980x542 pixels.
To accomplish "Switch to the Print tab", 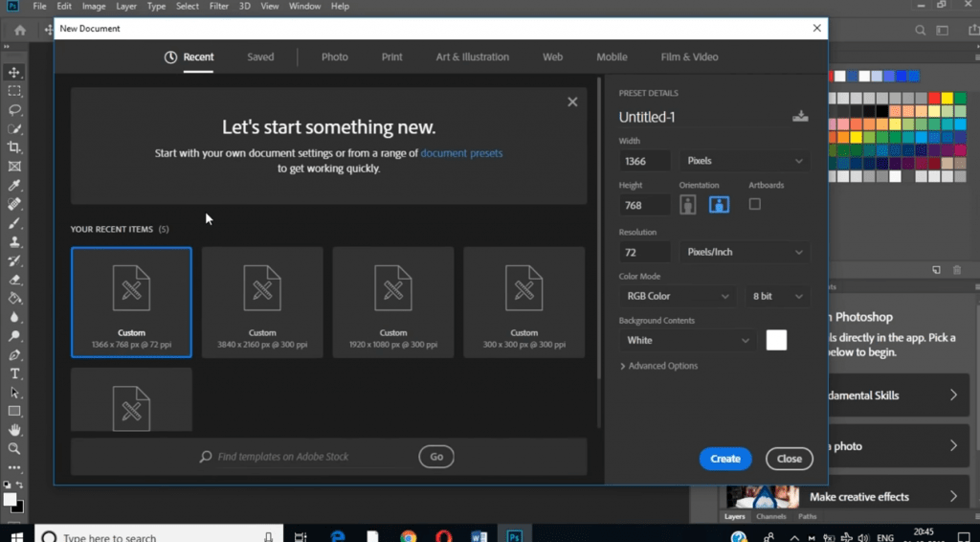I will (391, 56).
